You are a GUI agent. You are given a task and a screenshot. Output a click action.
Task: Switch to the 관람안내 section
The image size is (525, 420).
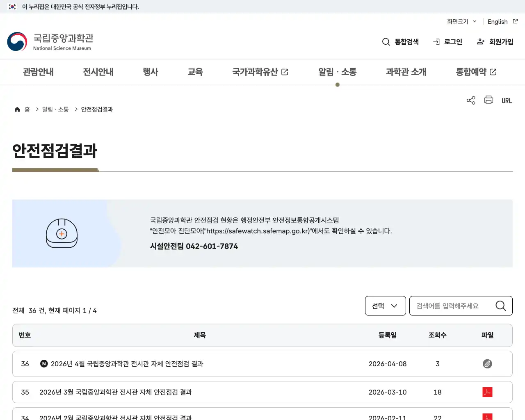coord(38,72)
